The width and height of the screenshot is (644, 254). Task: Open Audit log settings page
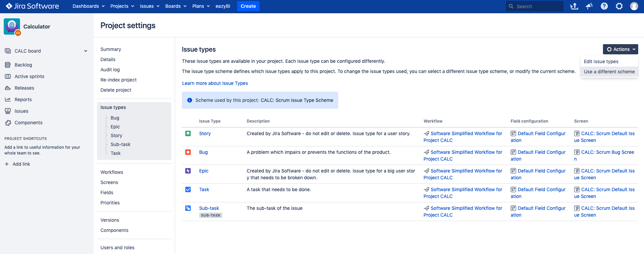110,70
